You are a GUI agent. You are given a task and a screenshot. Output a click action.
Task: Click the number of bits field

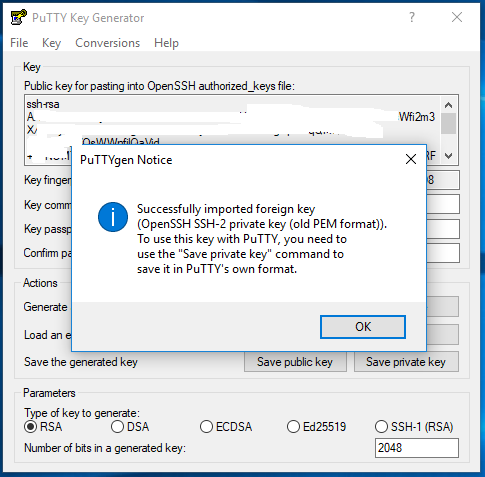(x=416, y=448)
